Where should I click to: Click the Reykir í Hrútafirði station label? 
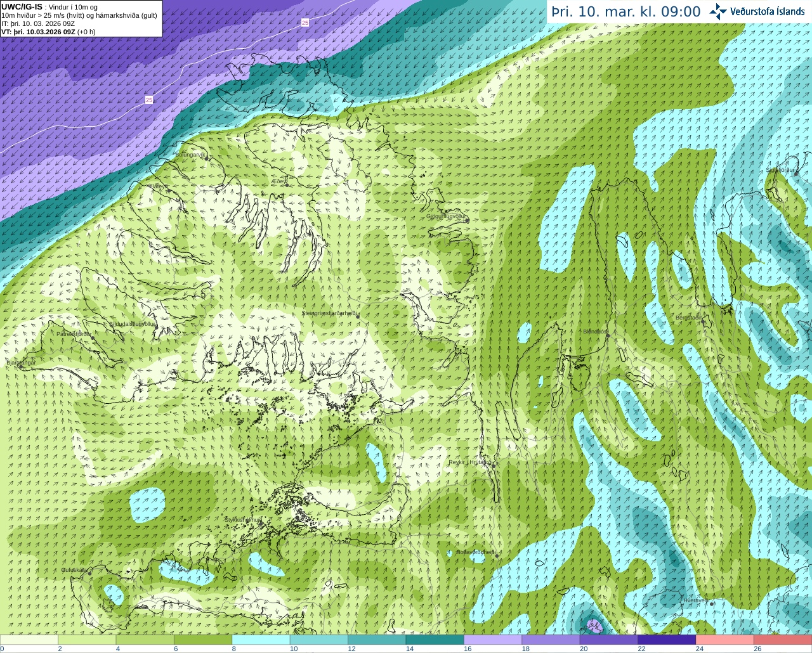[471, 462]
